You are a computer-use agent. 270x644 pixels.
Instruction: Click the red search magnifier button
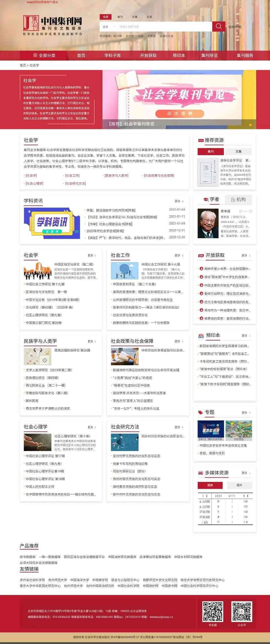coord(219,26)
